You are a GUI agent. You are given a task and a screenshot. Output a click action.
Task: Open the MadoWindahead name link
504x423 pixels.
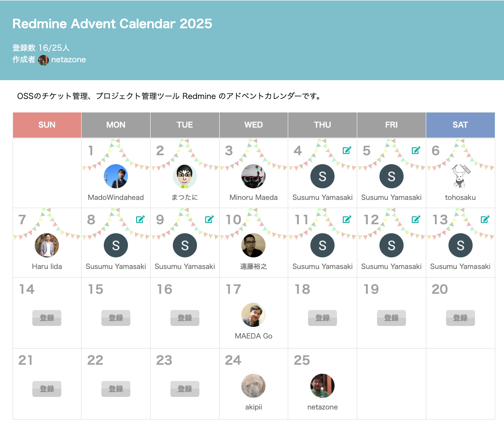click(x=116, y=197)
